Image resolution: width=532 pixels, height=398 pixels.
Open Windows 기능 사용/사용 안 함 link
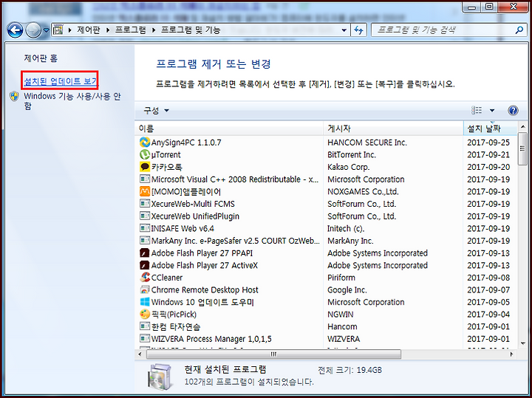(72, 101)
